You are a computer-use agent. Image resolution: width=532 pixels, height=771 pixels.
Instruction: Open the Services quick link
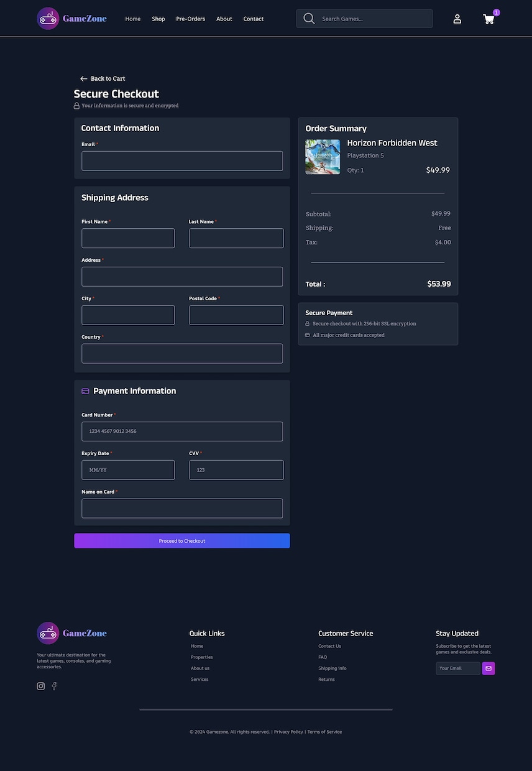(x=199, y=680)
